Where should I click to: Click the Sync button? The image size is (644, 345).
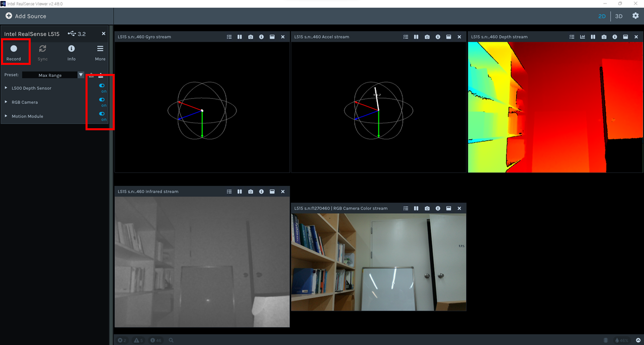pos(43,53)
